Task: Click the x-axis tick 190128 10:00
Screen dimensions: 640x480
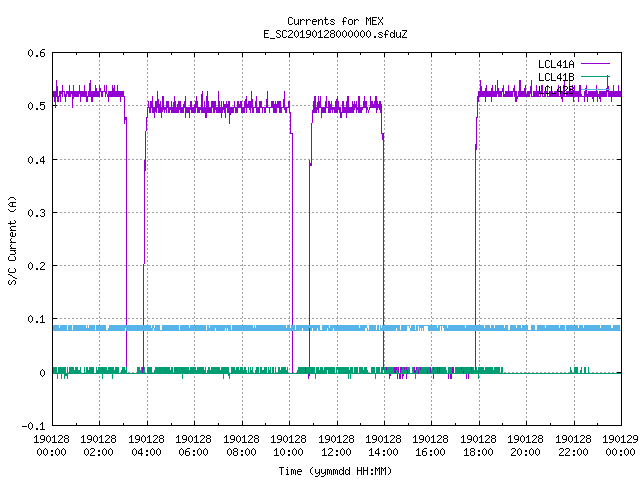Action: [x=289, y=446]
